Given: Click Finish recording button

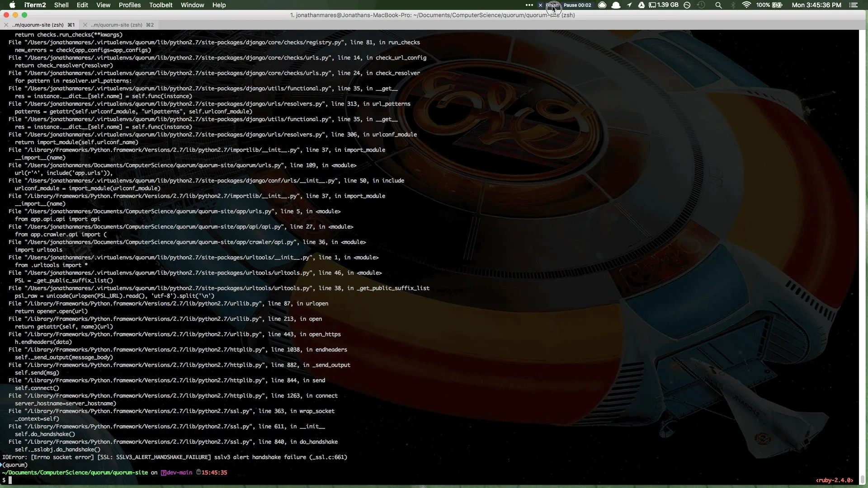Looking at the screenshot, I should 552,5.
